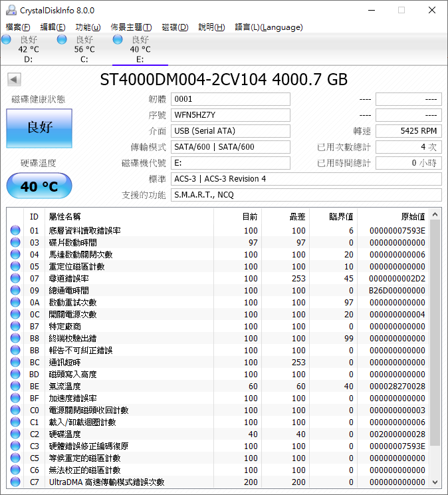448x495 pixels.
Task: Click status orb for attribute 03
Action: pyautogui.click(x=15, y=242)
